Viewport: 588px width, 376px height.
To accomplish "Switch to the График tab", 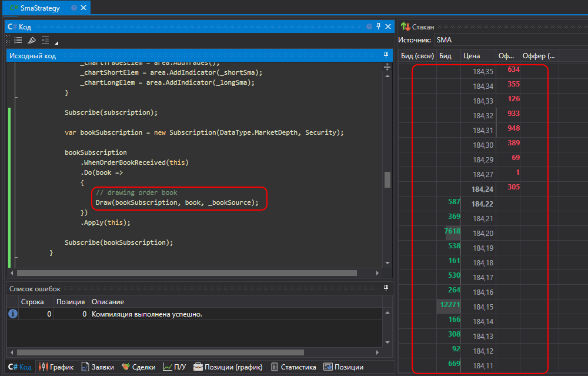I will pyautogui.click(x=56, y=367).
